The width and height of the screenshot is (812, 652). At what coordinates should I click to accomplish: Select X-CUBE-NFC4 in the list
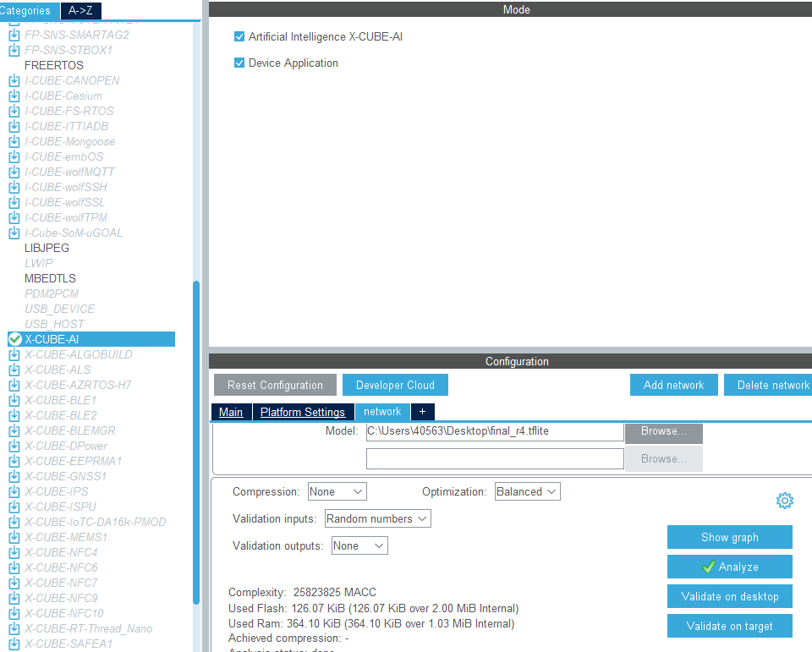pyautogui.click(x=61, y=552)
